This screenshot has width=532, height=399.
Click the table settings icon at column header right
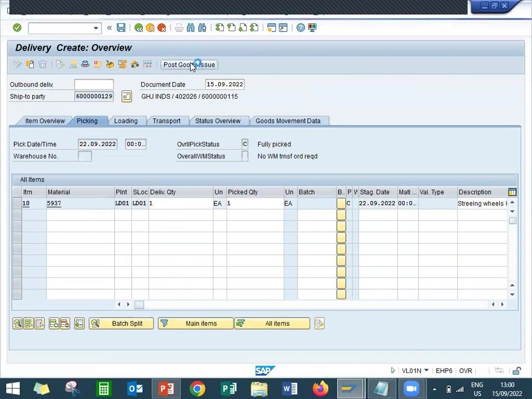tap(512, 192)
